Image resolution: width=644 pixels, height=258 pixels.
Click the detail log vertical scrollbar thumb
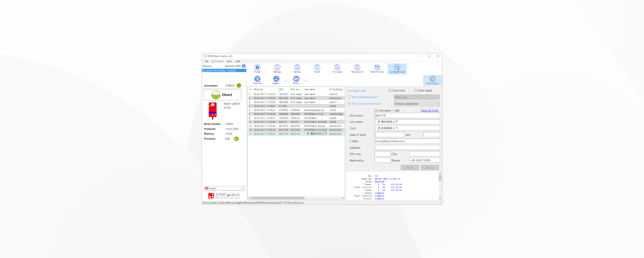point(440,178)
